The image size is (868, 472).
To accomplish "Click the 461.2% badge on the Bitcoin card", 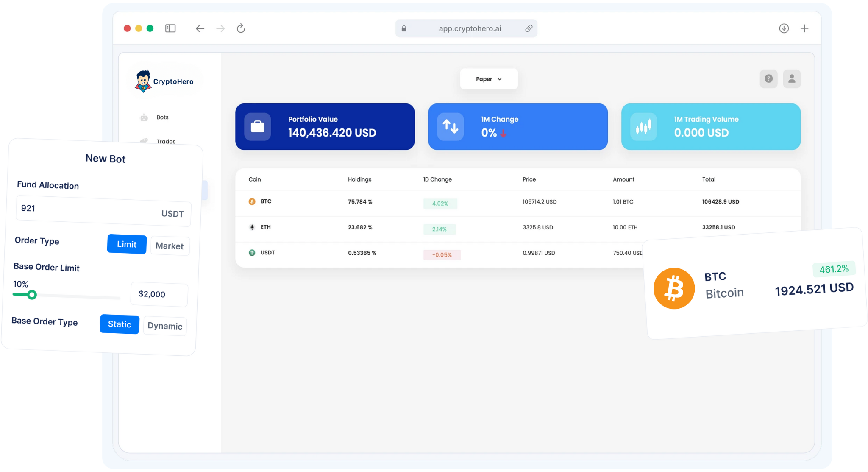I will [x=833, y=268].
